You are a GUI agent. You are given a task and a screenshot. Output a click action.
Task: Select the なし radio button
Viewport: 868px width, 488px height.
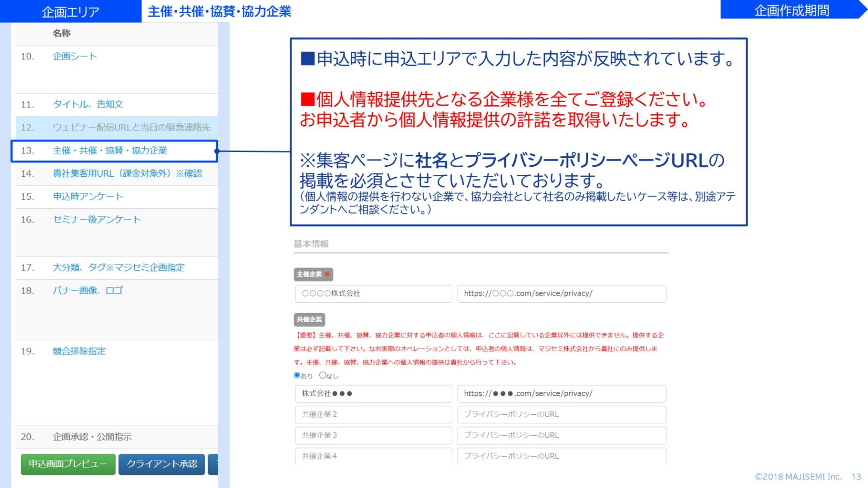point(322,375)
